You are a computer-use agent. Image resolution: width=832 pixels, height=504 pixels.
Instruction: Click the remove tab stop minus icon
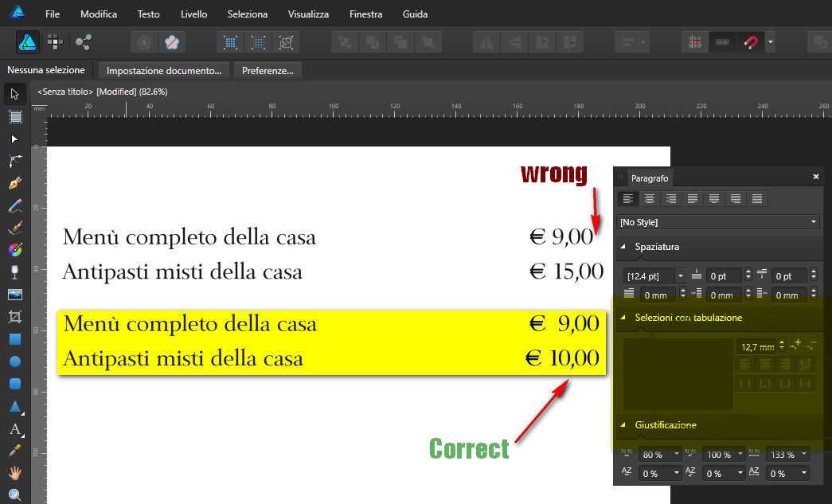coord(811,346)
